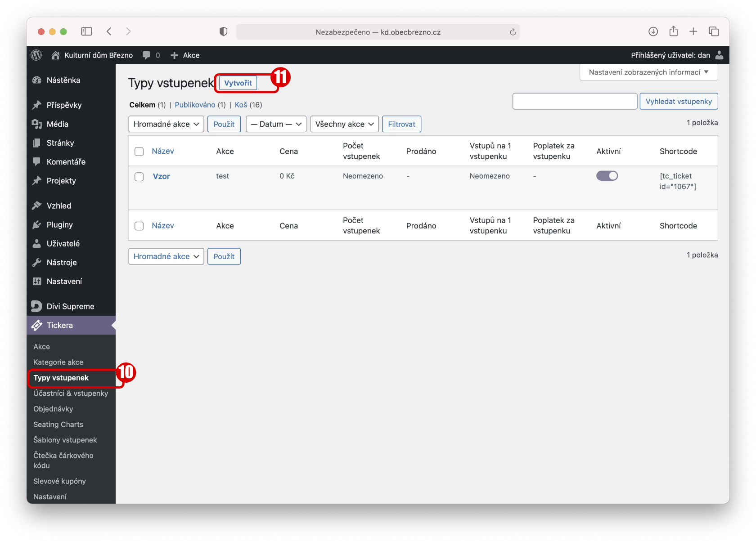
Task: Click the WordPress logo icon
Action: [36, 55]
